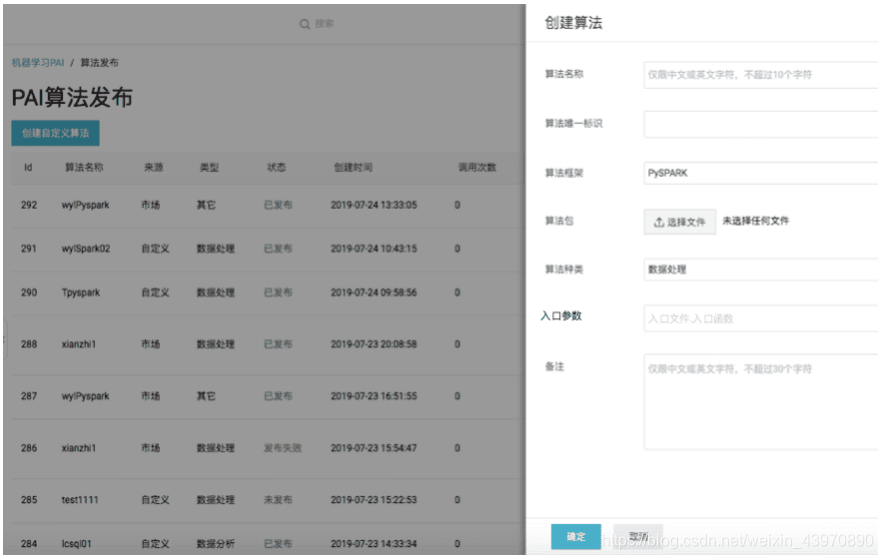Click Id cell 290
The height and width of the screenshot is (559, 883).
pyautogui.click(x=29, y=293)
